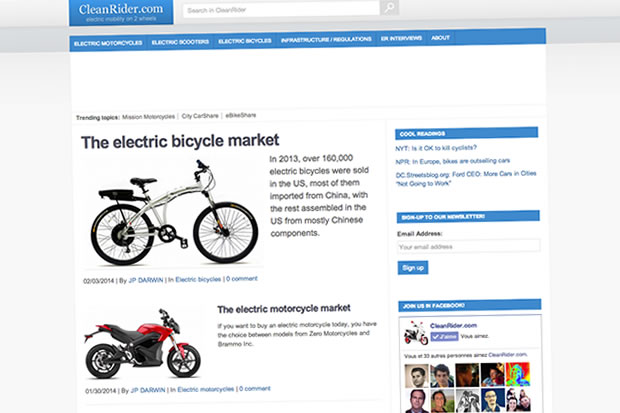Open '0 comment' link under bicycle article
This screenshot has height=413, width=620.
point(241,278)
